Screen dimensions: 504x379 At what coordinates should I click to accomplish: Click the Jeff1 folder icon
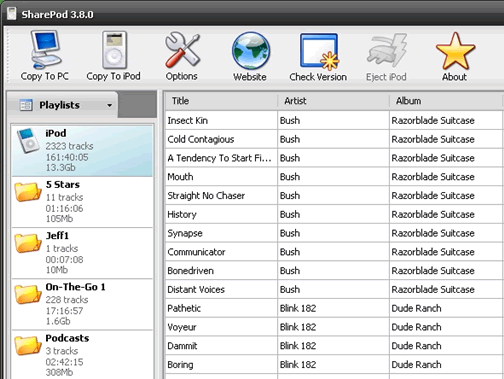(x=28, y=243)
